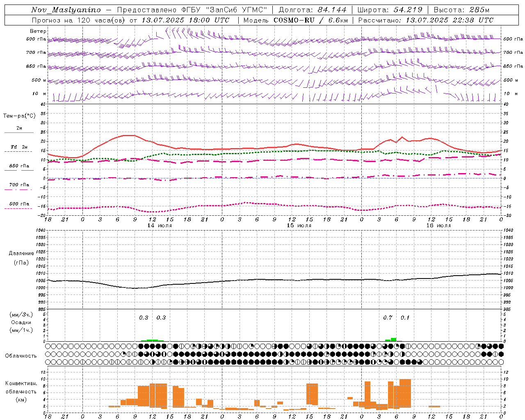The width and height of the screenshot is (525, 420).
Task: Click the "0.1" precipitation amount value
Action: (405, 318)
